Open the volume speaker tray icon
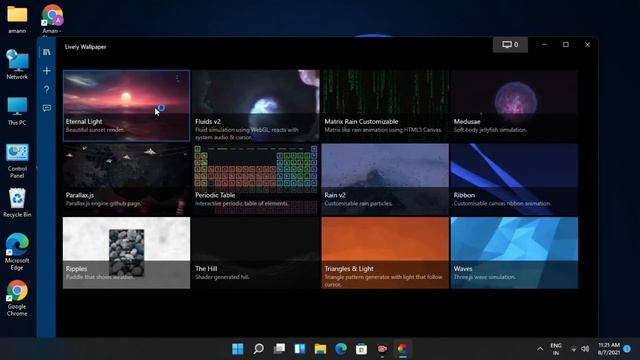The image size is (640, 360). point(585,349)
